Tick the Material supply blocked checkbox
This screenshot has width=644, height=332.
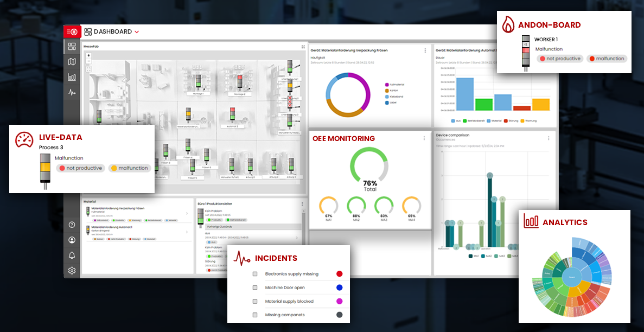pos(255,301)
